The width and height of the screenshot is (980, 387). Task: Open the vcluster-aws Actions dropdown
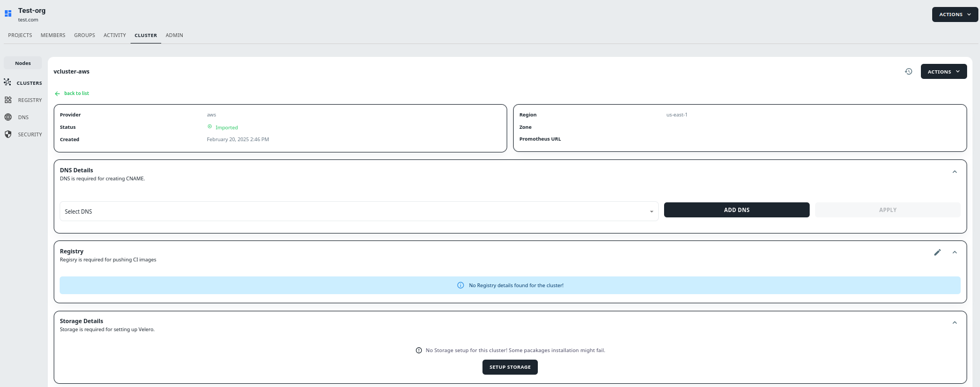pyautogui.click(x=943, y=71)
